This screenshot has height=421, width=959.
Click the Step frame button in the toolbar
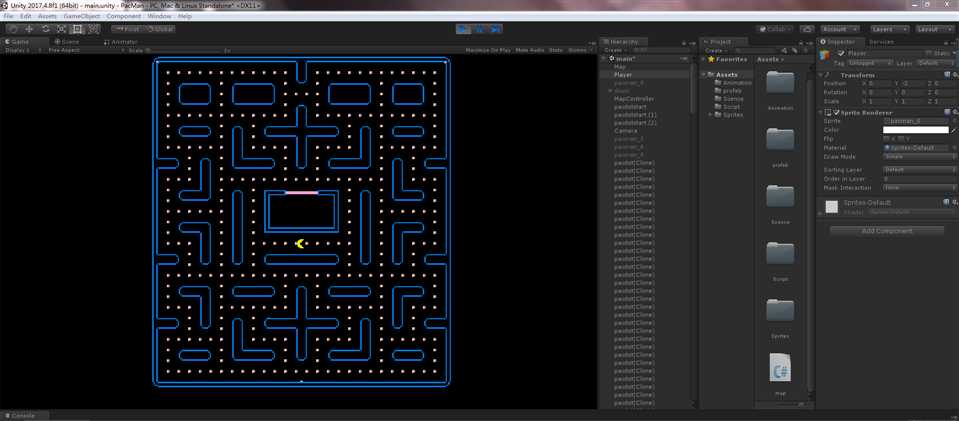click(x=495, y=29)
